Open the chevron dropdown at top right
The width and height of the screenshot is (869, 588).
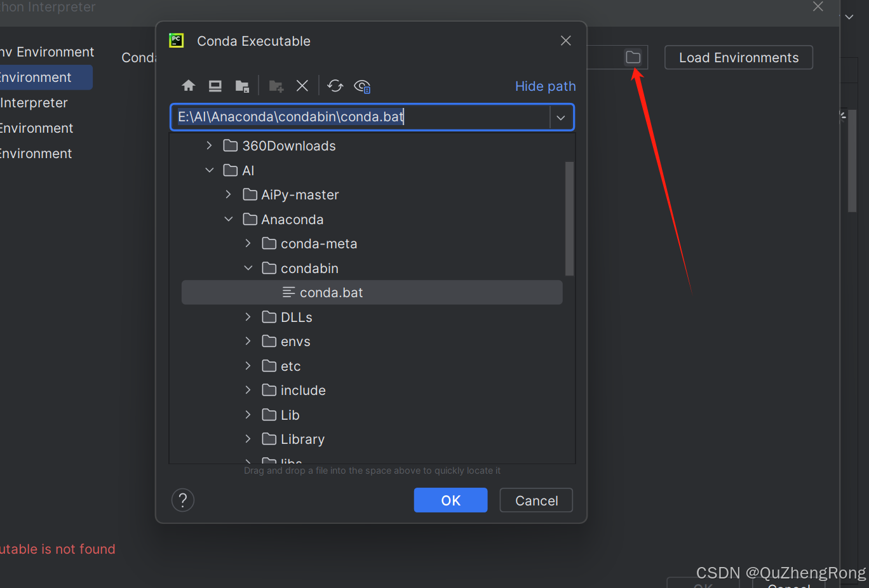coord(849,17)
